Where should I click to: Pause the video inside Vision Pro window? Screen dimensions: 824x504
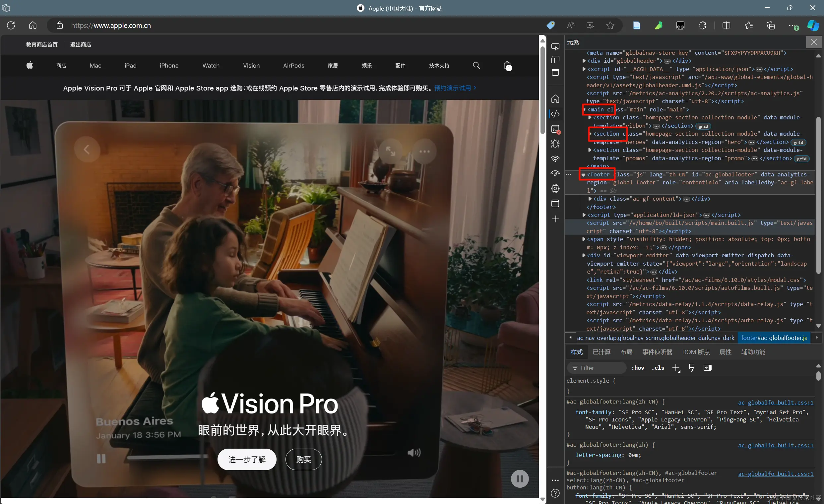click(101, 459)
